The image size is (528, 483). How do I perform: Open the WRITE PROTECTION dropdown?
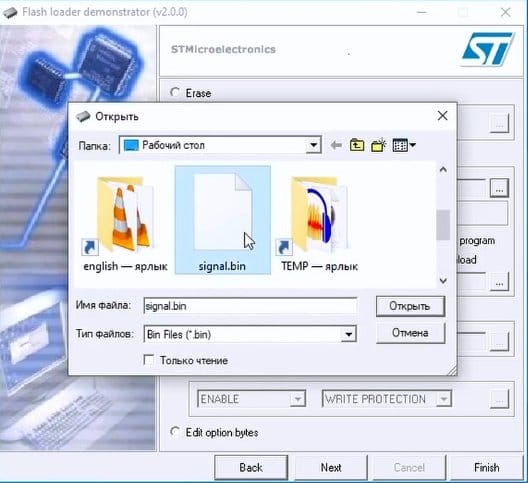[x=443, y=399]
